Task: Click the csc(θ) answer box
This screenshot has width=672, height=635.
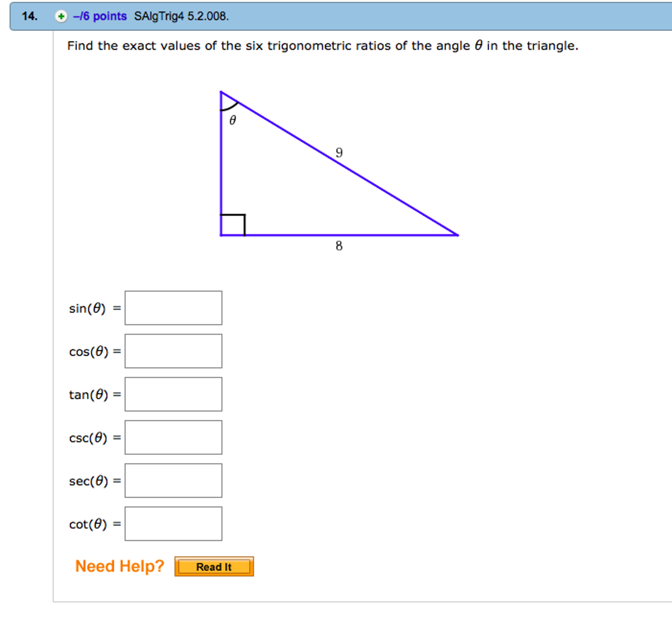Action: point(173,437)
